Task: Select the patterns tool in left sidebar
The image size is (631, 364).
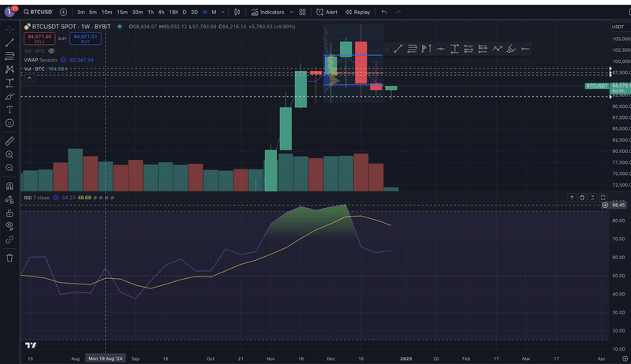Action: tap(9, 69)
